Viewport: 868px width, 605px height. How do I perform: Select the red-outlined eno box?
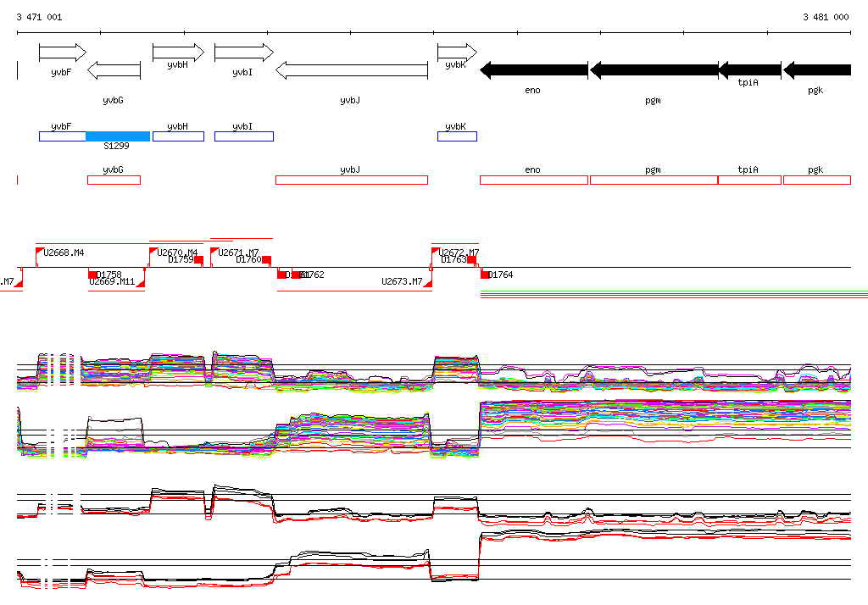(x=534, y=180)
